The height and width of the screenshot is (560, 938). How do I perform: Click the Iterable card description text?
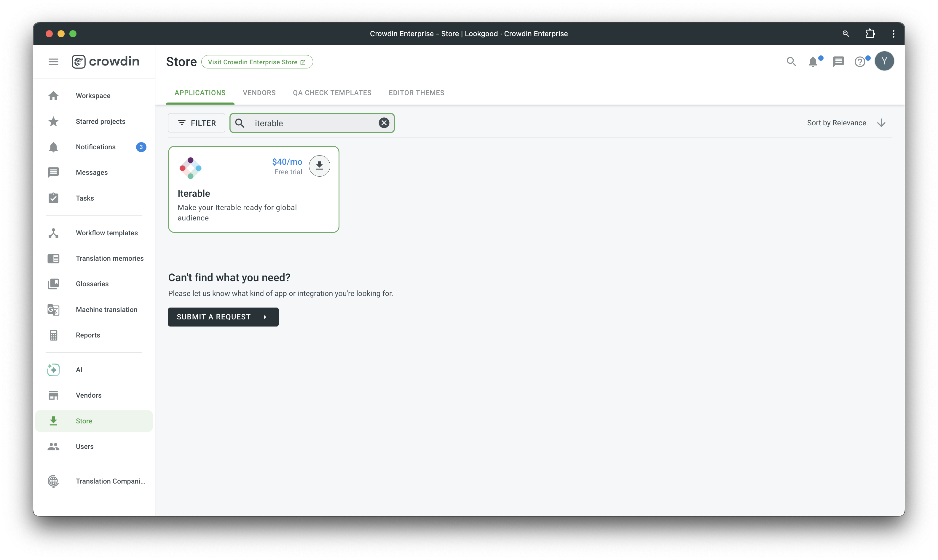(x=237, y=213)
